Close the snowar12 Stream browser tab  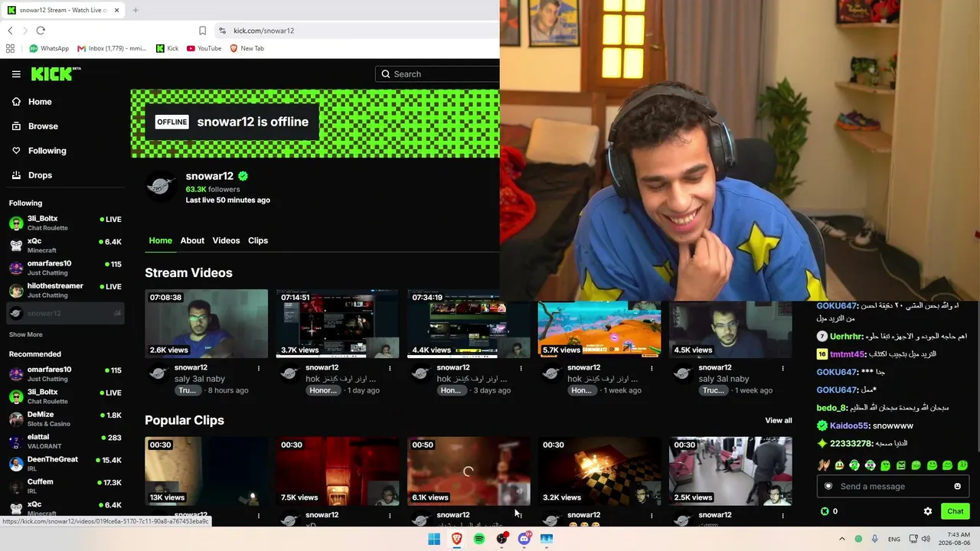coord(116,10)
